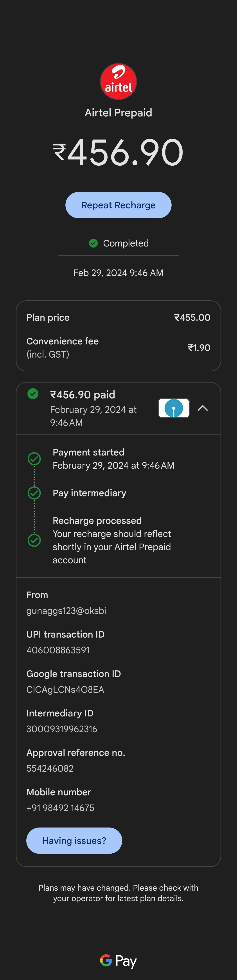Click the Pay intermediary check icon

click(x=34, y=493)
